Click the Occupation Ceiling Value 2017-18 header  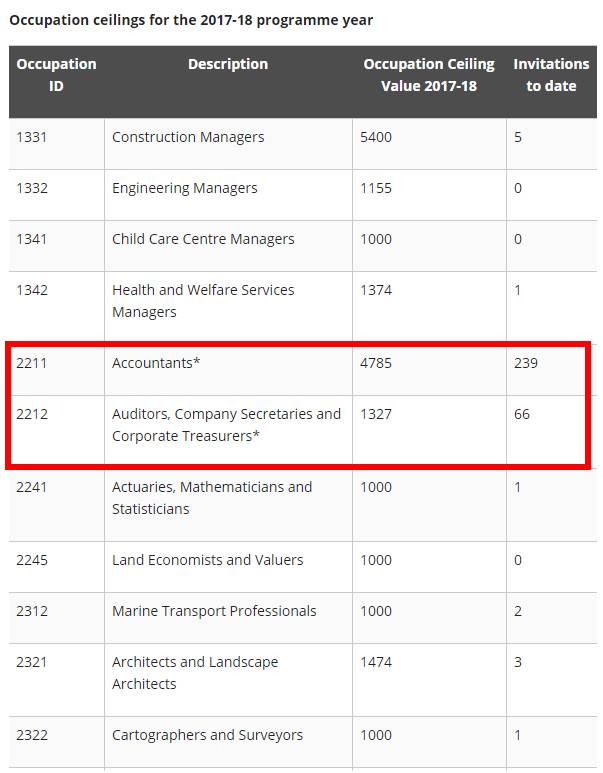coord(429,75)
